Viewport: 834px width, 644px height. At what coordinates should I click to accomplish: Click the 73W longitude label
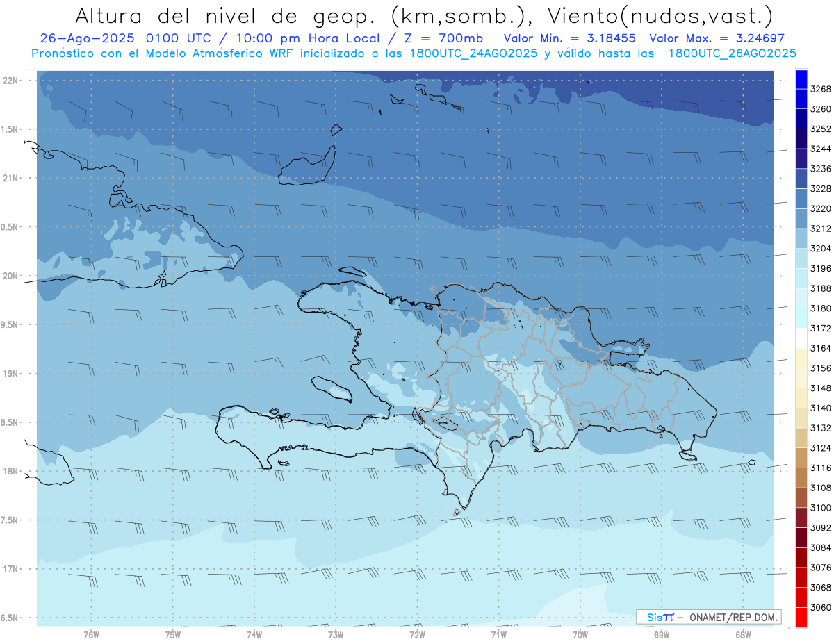pos(336,634)
